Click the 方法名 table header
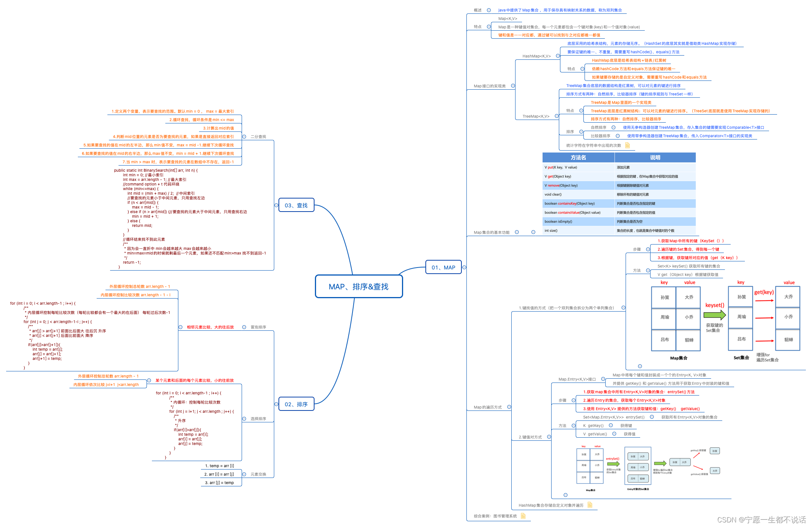This screenshot has width=812, height=527. click(x=578, y=158)
